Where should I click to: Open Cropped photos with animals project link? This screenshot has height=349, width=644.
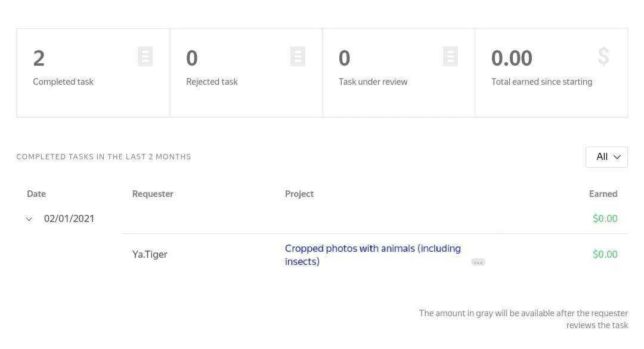(373, 255)
